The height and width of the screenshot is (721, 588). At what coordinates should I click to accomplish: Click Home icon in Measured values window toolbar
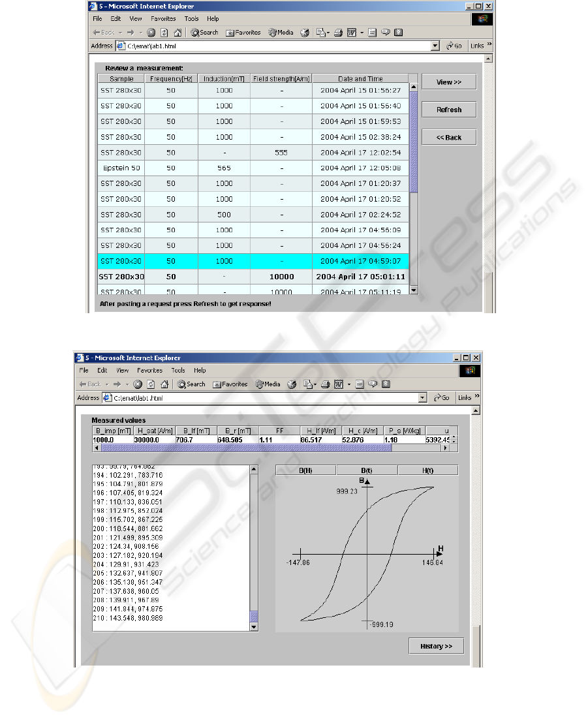pos(164,384)
